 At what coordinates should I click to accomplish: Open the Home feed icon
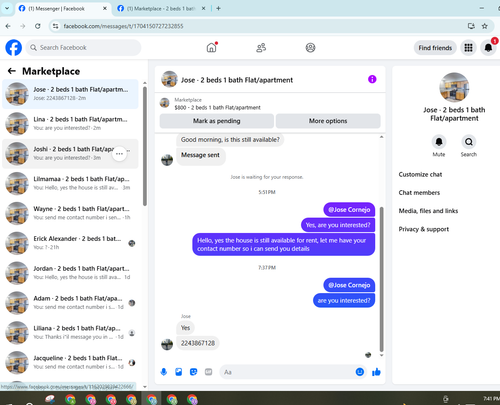[211, 48]
